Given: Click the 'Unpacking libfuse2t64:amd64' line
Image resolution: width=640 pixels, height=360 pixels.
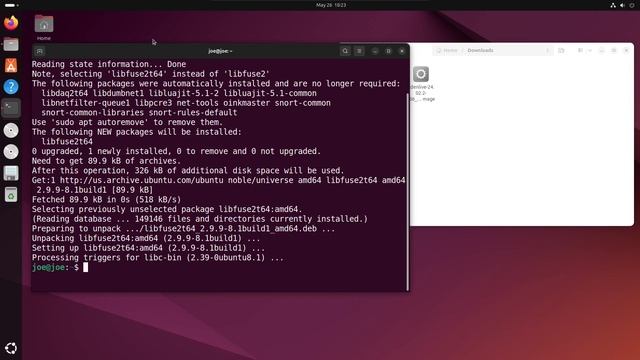Looking at the screenshot, I should tap(146, 238).
